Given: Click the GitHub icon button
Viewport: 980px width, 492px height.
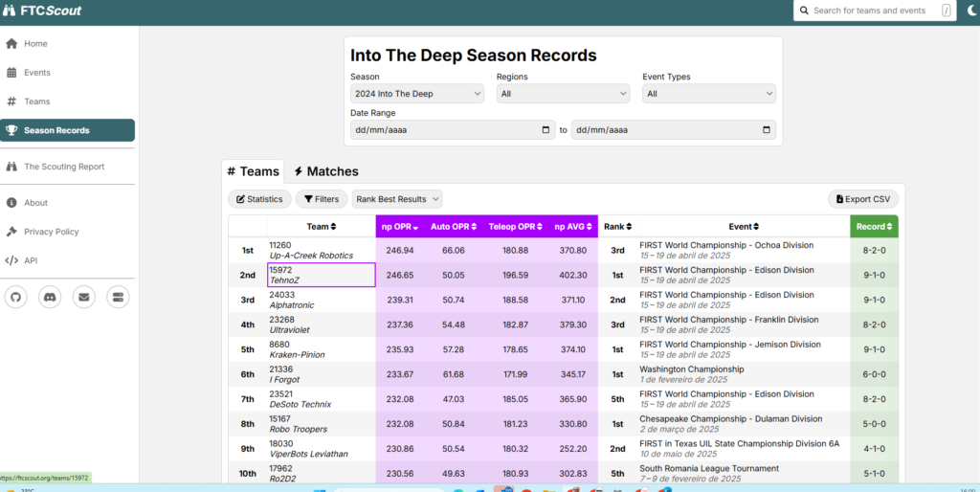Looking at the screenshot, I should (x=16, y=297).
